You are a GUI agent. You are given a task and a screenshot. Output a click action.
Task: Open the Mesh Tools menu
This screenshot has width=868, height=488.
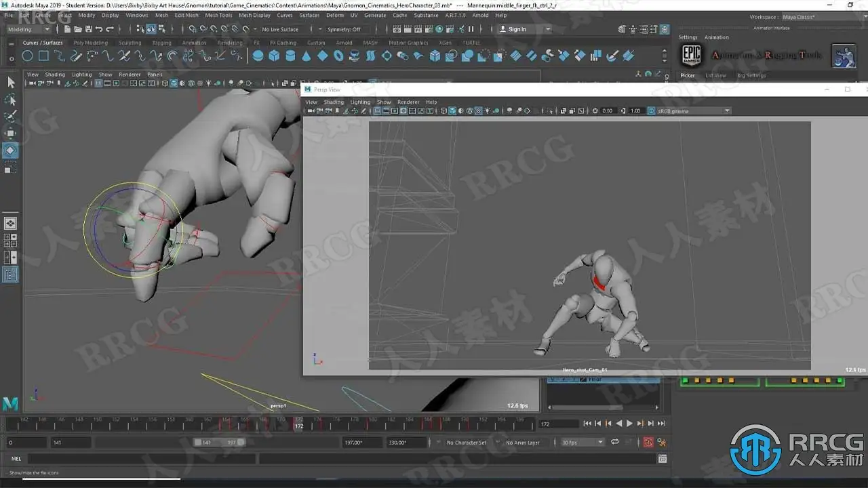[x=218, y=15]
